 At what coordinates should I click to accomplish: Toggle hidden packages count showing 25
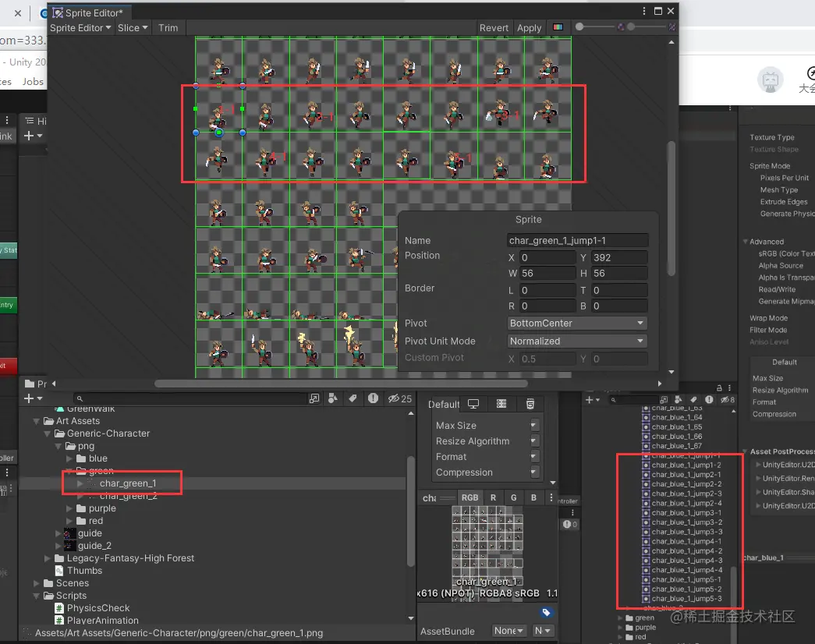tap(400, 398)
